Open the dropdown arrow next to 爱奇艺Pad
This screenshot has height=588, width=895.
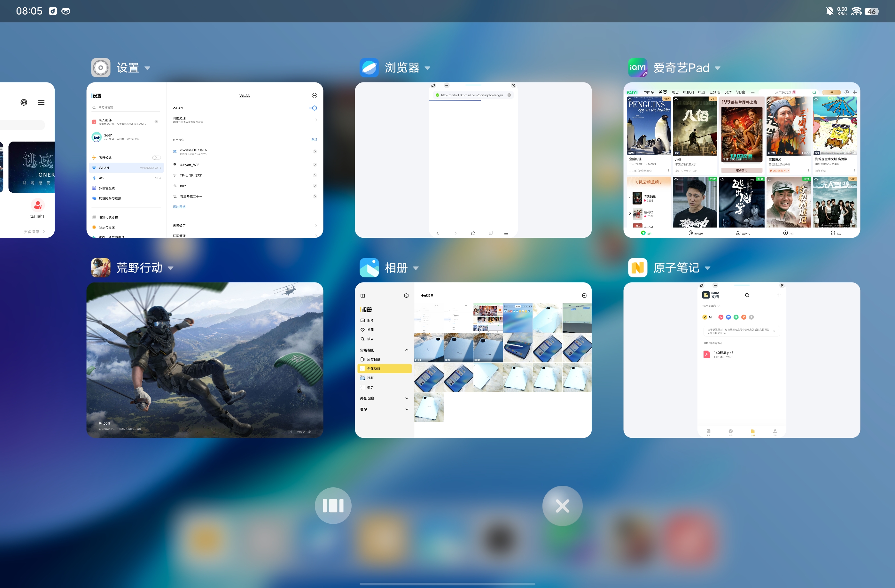point(718,68)
